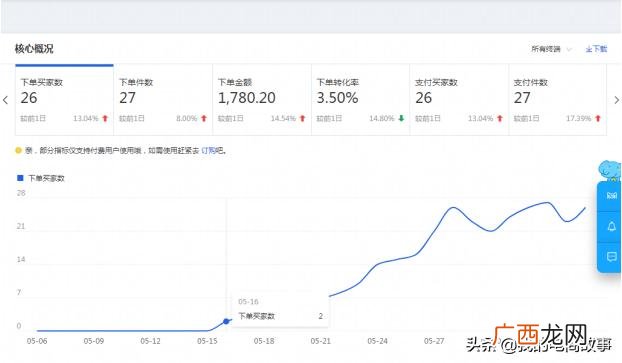
Task: Select the 下单件数 metric card
Action: [x=163, y=100]
